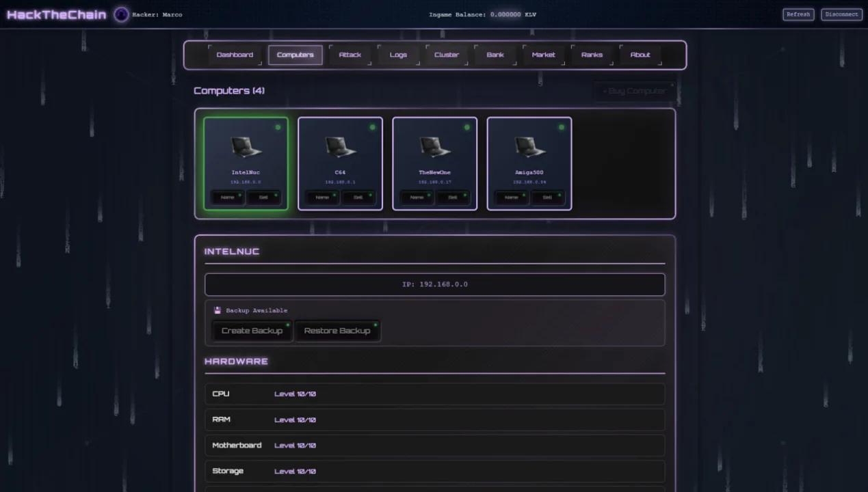
Task: Click the Amiga500 laptop icon
Action: [x=529, y=146]
